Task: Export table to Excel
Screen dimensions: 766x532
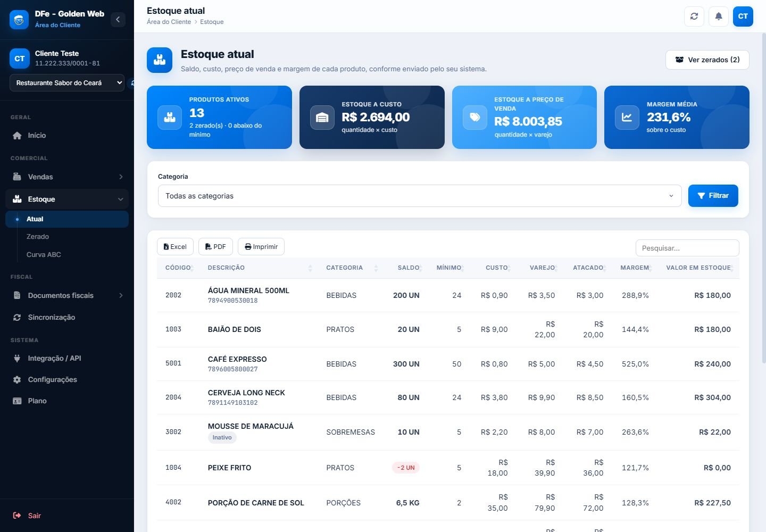Action: click(x=175, y=247)
